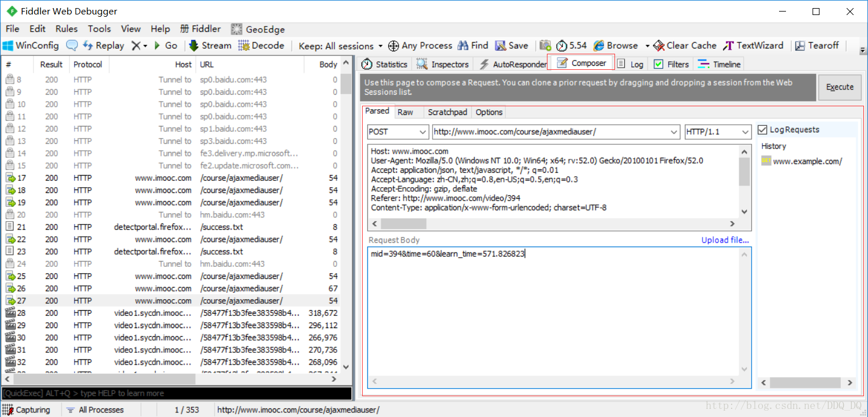Open the Tools menu
This screenshot has height=417, width=868.
[x=99, y=29]
